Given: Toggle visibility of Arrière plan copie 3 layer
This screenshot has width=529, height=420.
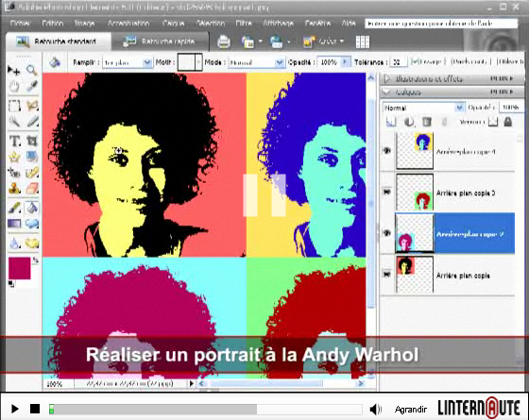Looking at the screenshot, I should (387, 192).
